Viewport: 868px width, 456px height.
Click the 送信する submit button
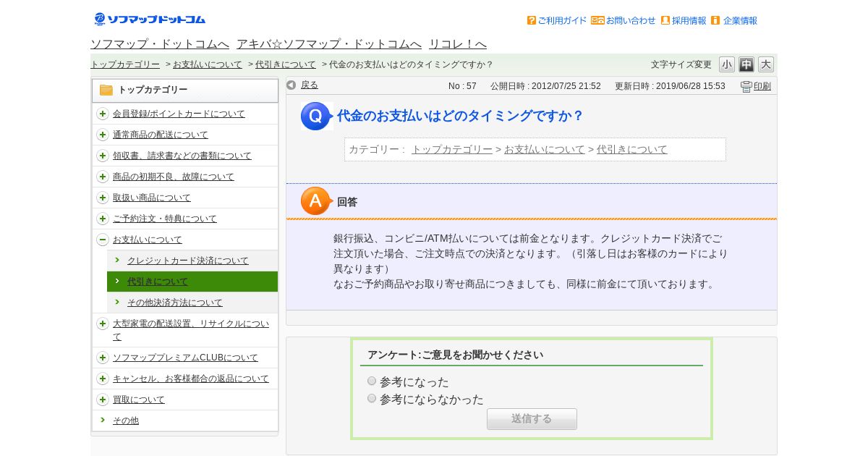[532, 419]
